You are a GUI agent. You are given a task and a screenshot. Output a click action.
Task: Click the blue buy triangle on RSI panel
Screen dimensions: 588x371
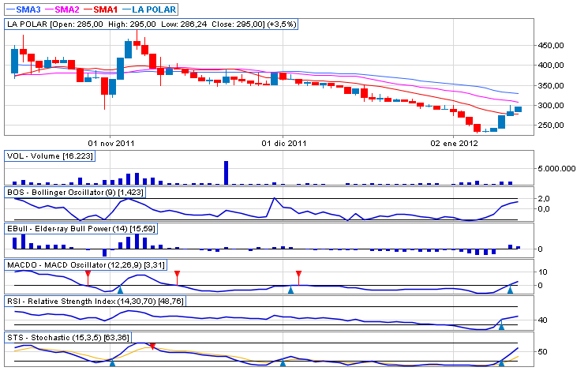coord(501,324)
